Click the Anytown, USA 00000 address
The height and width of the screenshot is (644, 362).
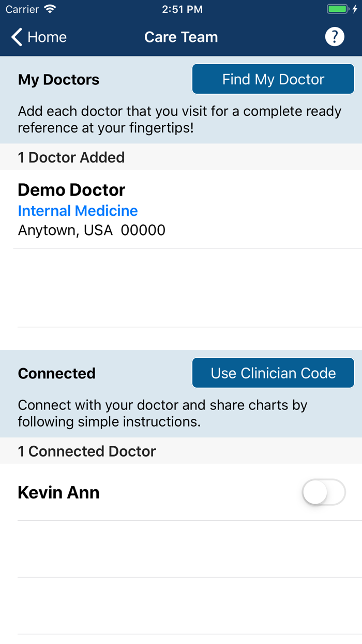tap(92, 230)
